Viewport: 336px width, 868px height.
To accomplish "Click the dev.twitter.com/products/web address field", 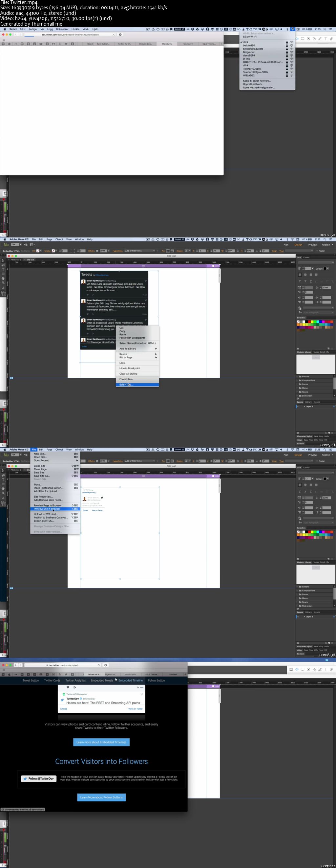I will point(63,665).
